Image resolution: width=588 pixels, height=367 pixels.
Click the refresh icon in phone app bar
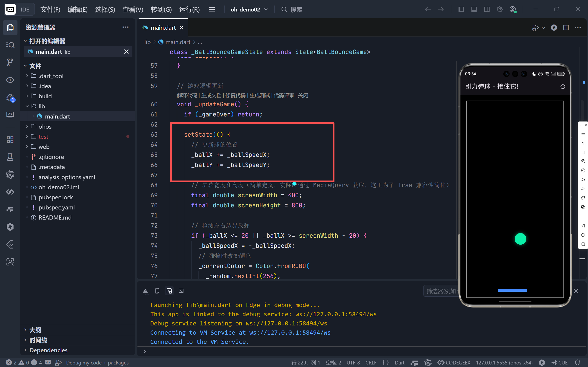[x=562, y=87]
